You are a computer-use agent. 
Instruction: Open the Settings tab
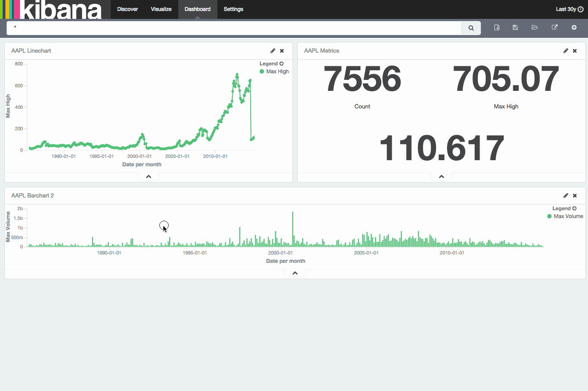[x=233, y=9]
